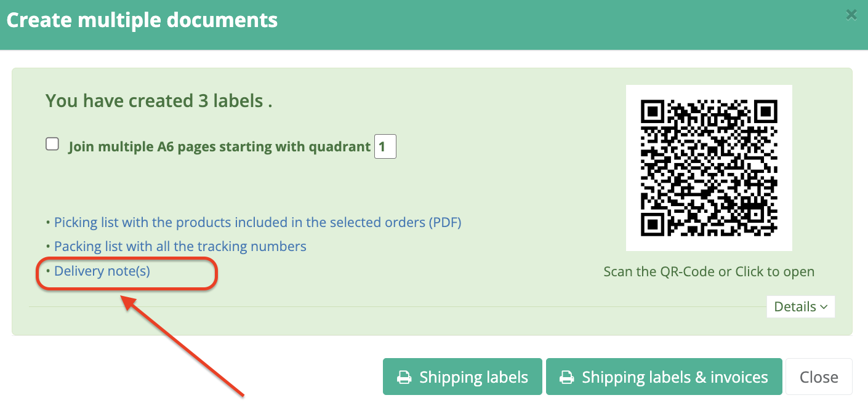Click the printer icon on Shipping labels
The image size is (868, 411).
pos(404,377)
